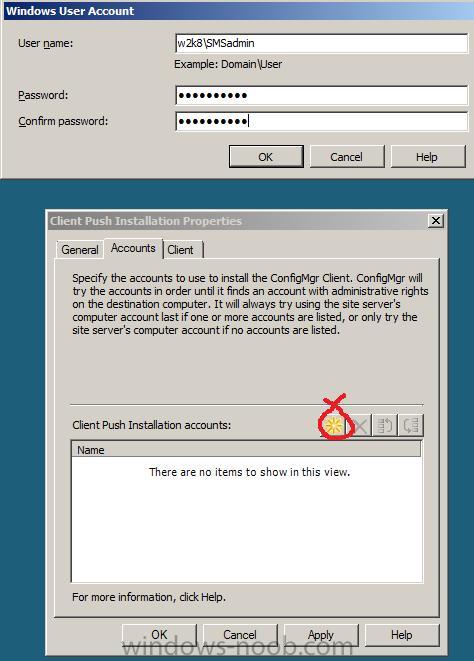Open Help in Client Push Properties
The width and height of the screenshot is (474, 661).
402,635
